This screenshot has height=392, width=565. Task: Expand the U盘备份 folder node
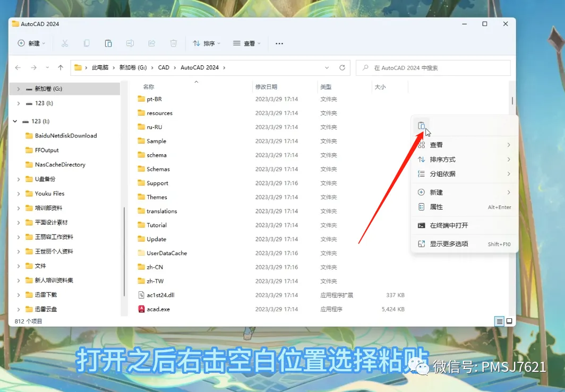point(19,179)
